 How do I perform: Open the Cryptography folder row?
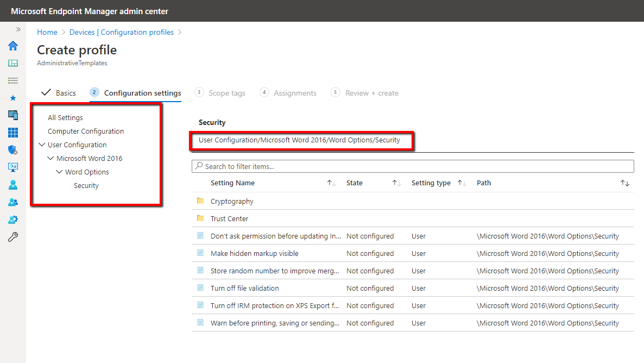(413, 201)
